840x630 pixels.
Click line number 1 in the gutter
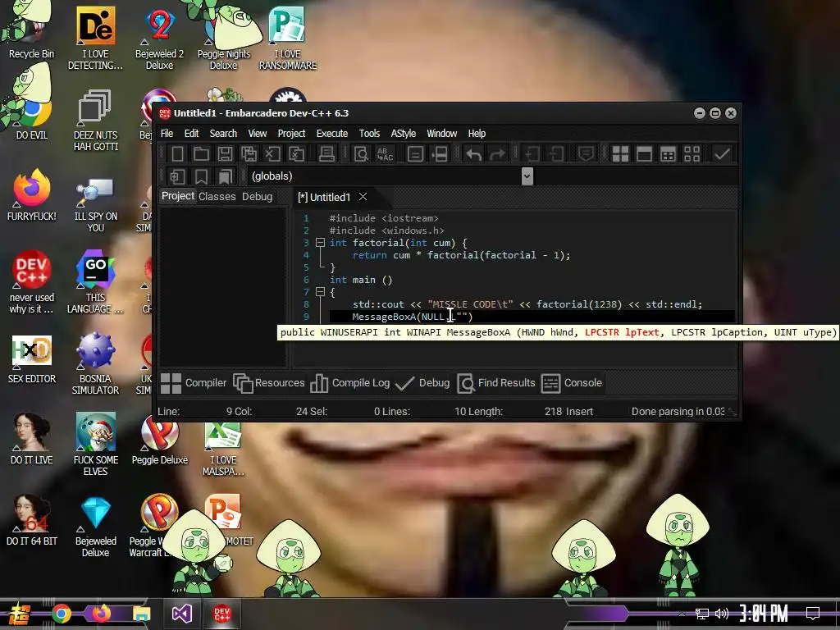(x=306, y=218)
